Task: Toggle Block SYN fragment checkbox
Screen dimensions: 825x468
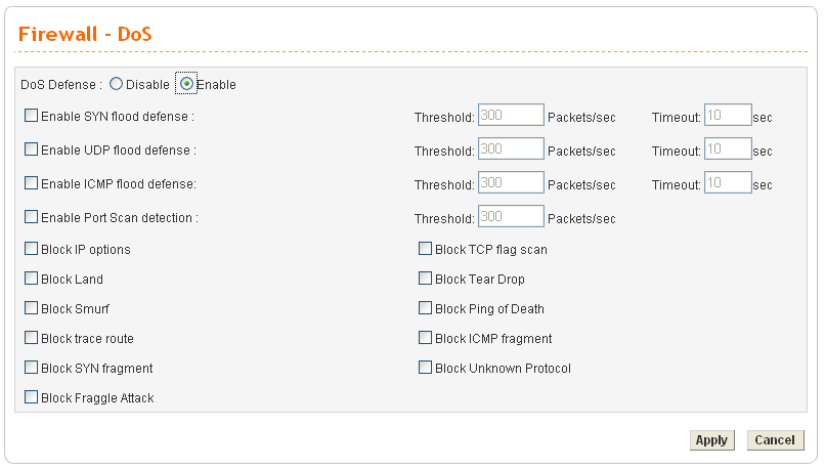Action: click(31, 368)
